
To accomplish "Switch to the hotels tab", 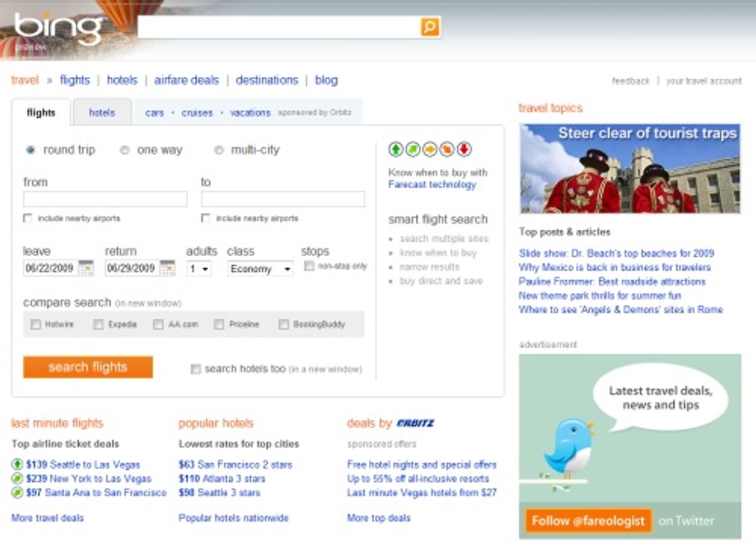I will tap(103, 112).
